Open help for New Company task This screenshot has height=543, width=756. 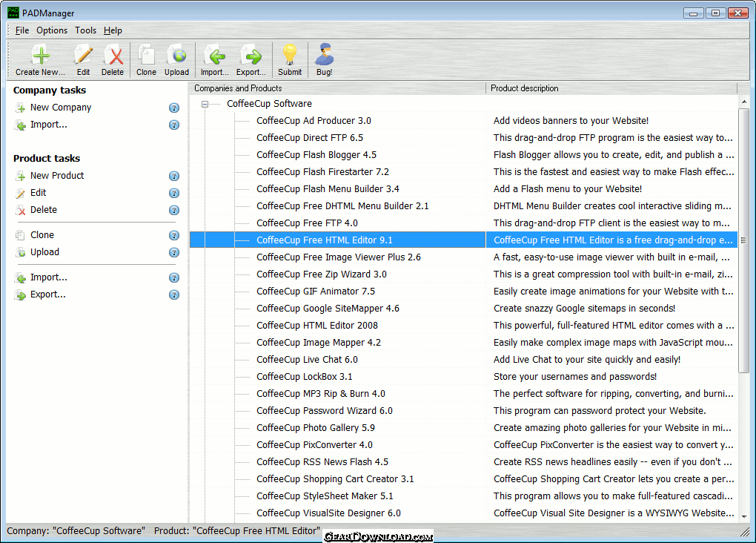point(174,108)
